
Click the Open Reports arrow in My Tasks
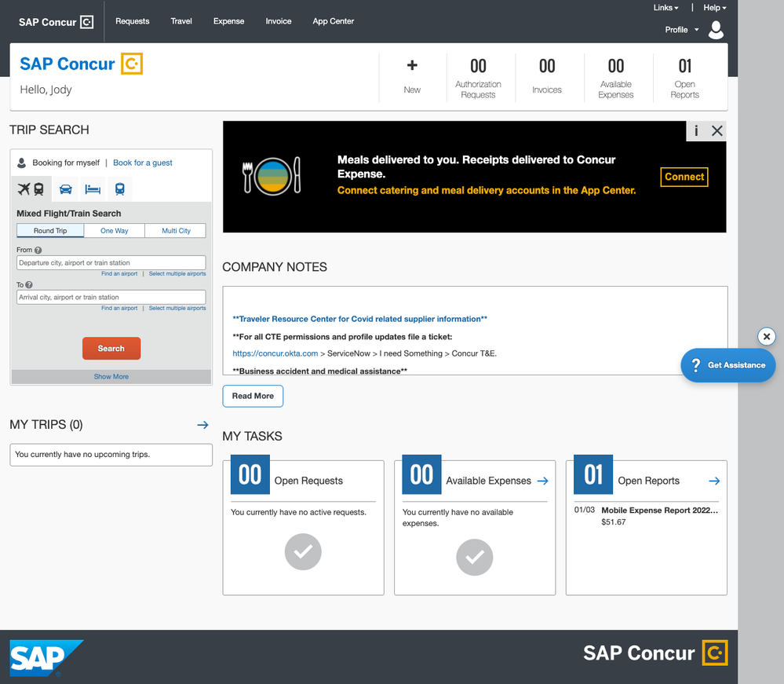(714, 481)
